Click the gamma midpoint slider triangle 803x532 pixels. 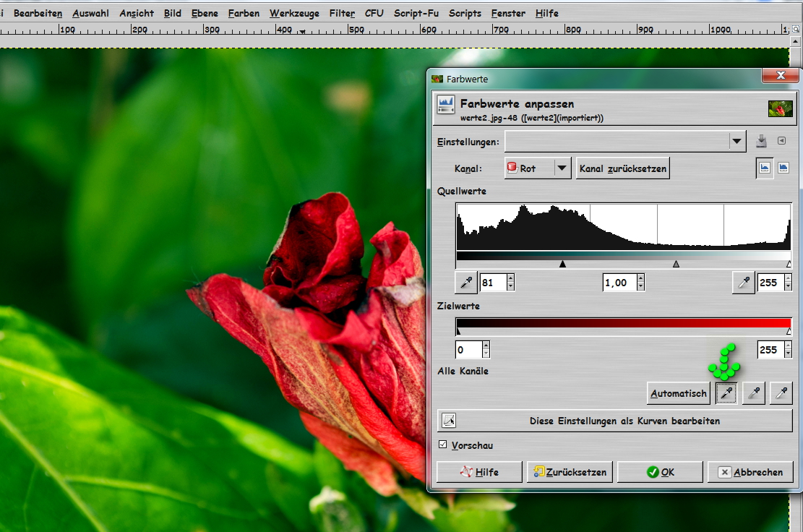point(676,265)
